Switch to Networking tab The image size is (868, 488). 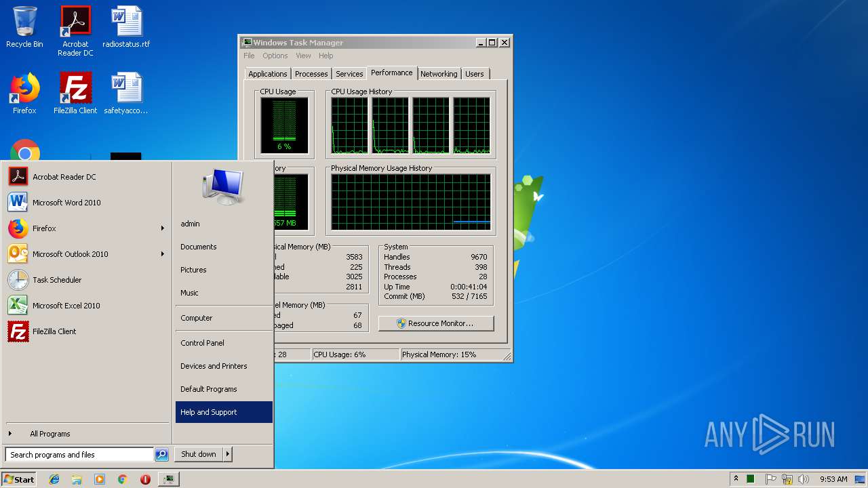439,74
